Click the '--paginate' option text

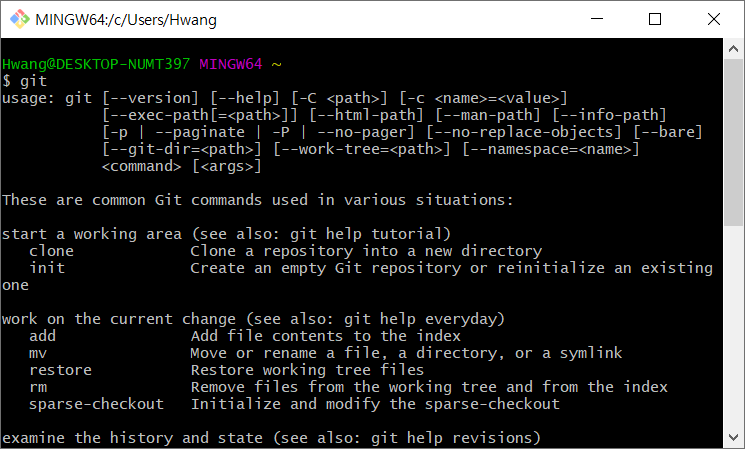pos(200,132)
